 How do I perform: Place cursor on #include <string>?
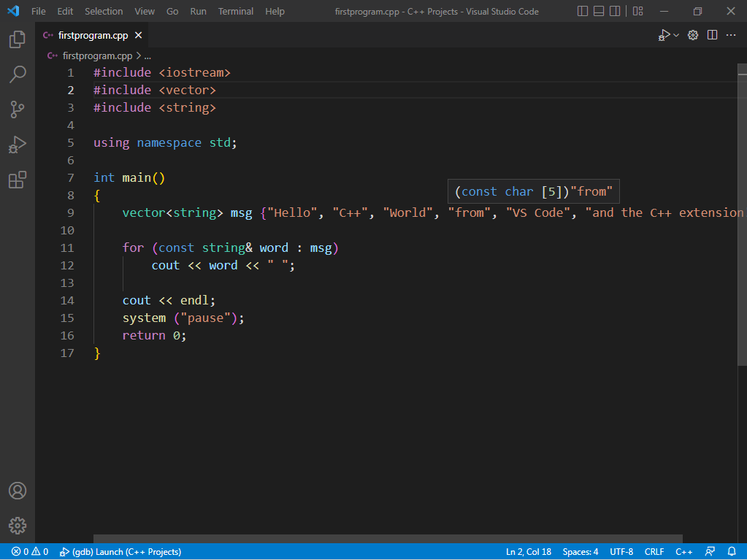pos(155,107)
